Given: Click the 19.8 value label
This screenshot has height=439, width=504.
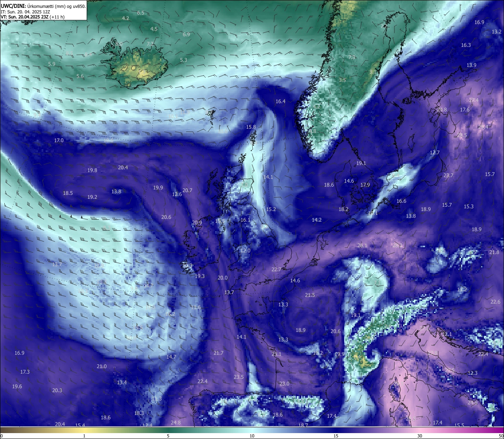Looking at the screenshot, I should point(92,170).
